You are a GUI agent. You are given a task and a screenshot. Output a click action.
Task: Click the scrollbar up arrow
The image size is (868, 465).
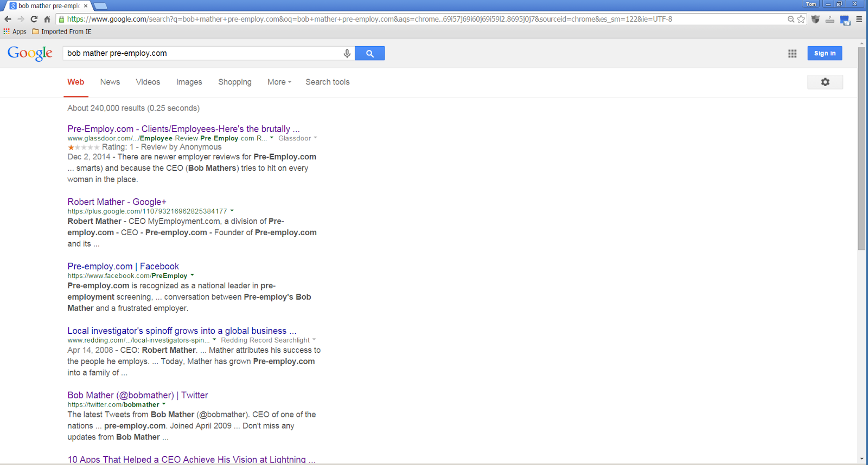coord(861,43)
